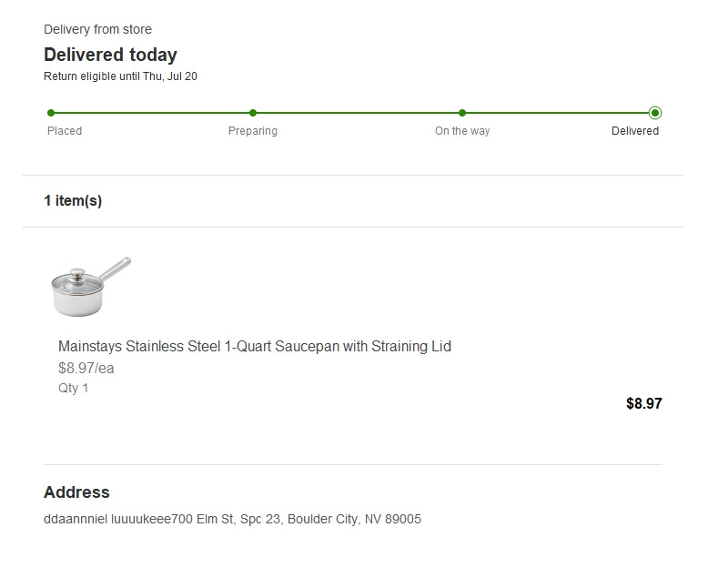Open the saucepan product image
This screenshot has width=728, height=588.
point(89,287)
